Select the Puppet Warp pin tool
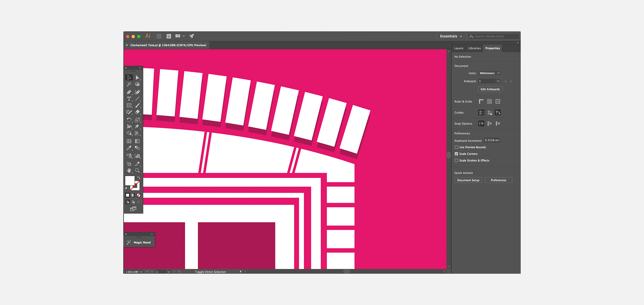Screen dimensions: 644x305 tap(137, 126)
